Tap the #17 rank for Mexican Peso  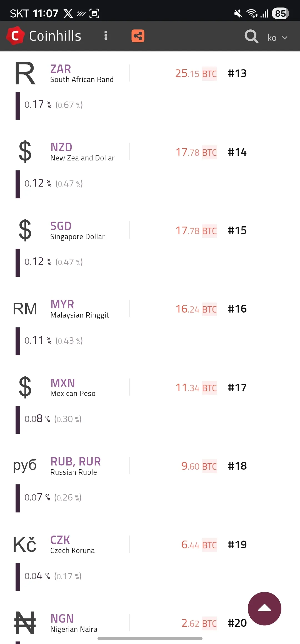pos(237,387)
